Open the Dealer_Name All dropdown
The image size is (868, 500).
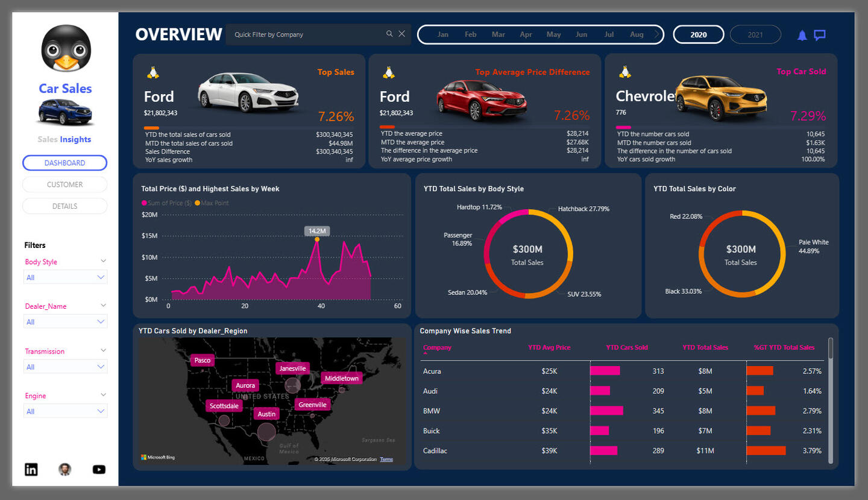65,322
